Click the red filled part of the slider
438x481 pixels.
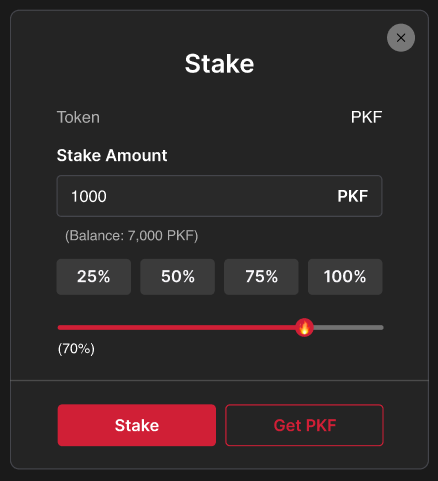(177, 328)
